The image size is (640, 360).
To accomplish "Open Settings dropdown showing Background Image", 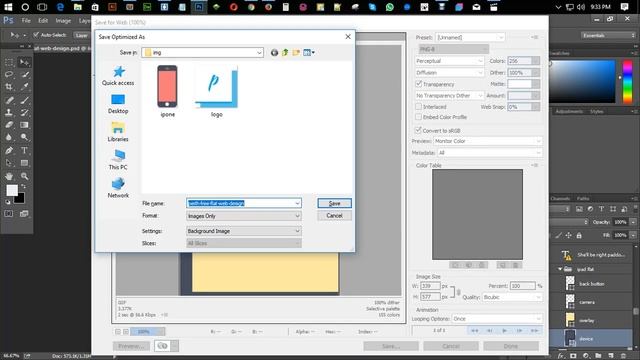I will point(244,231).
